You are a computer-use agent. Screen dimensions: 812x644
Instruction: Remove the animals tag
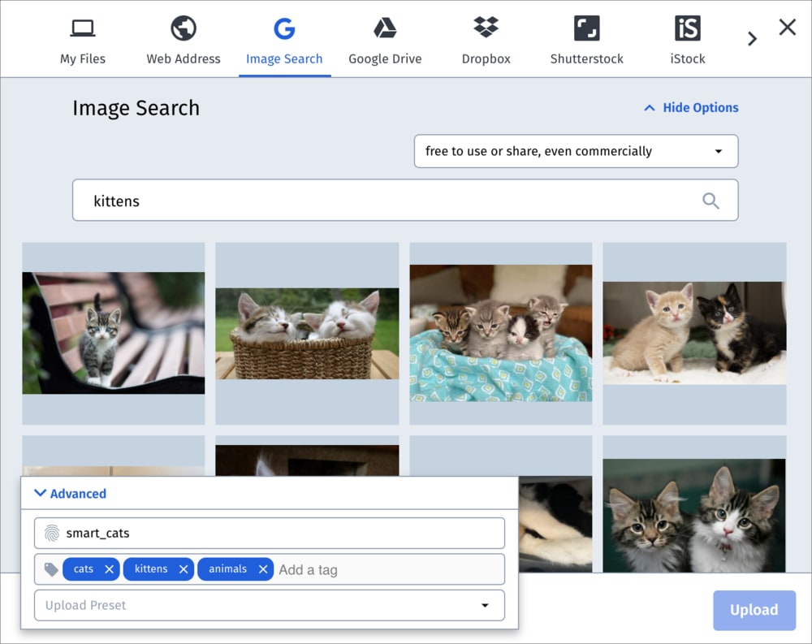pos(261,569)
